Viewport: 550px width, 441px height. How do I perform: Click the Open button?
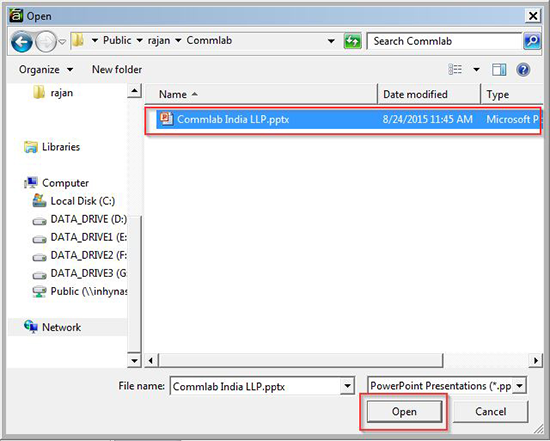pos(404,412)
